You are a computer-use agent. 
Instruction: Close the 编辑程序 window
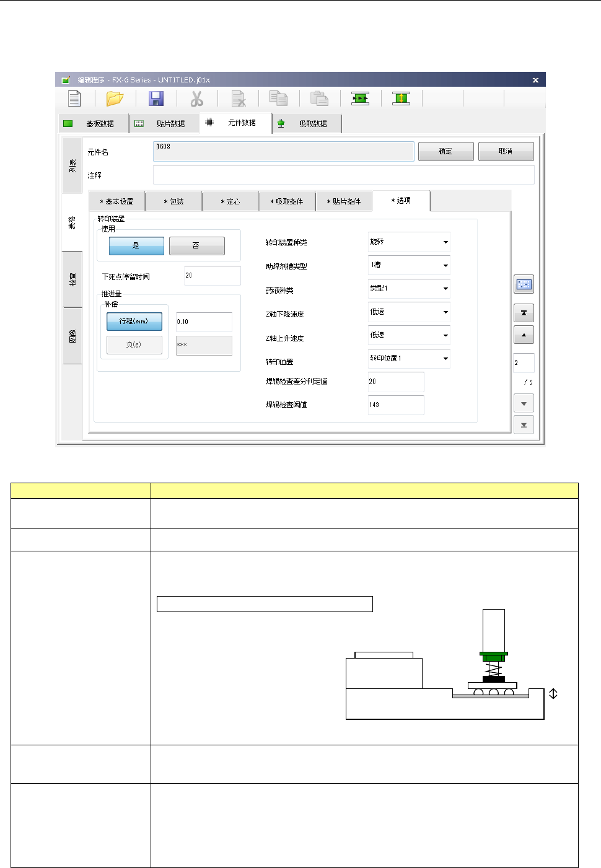[535, 80]
